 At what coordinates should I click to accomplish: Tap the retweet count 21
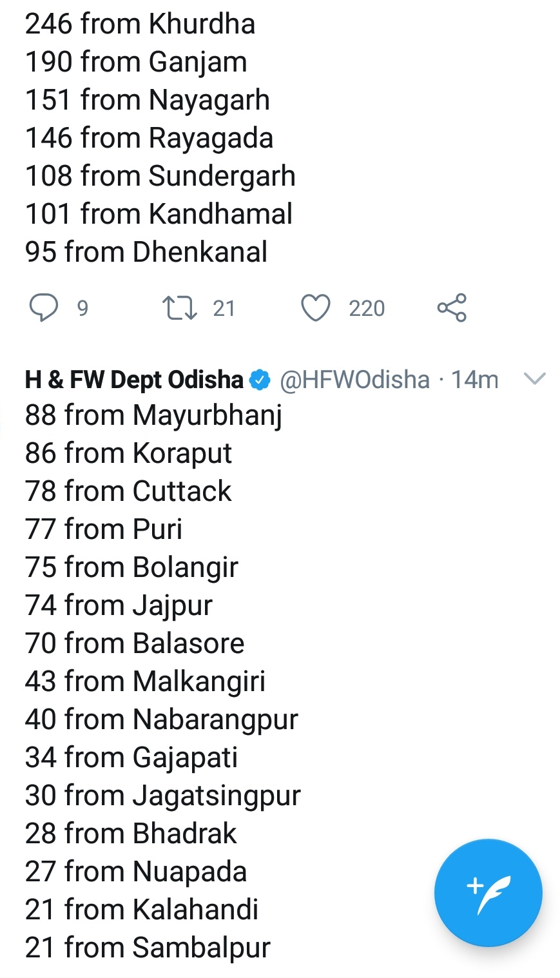point(224,309)
